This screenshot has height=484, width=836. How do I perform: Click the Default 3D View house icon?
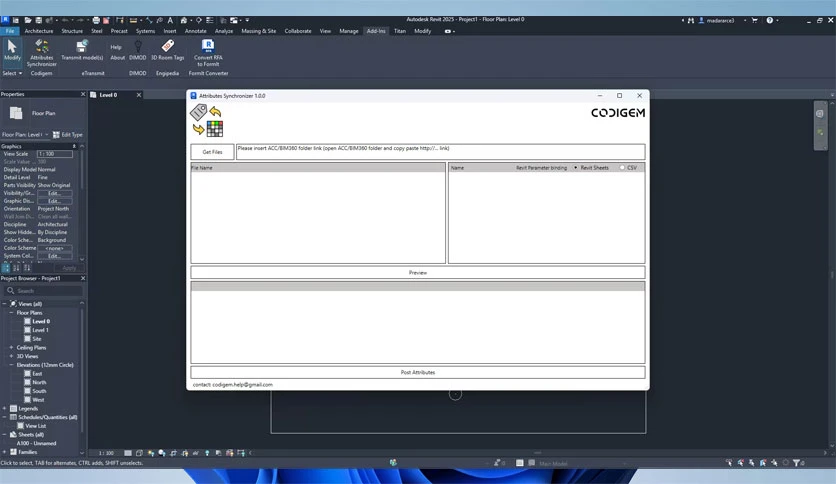click(x=183, y=20)
